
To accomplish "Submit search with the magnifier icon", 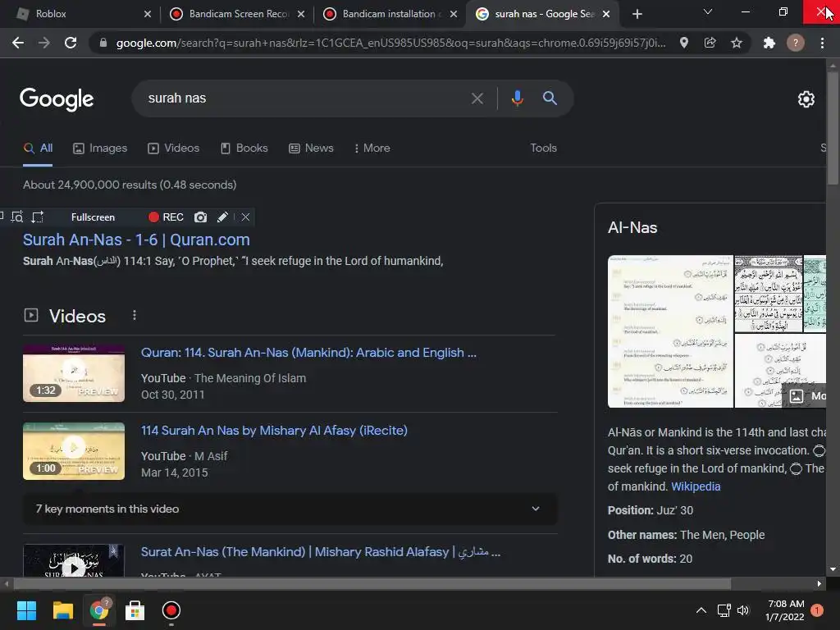I will [550, 98].
